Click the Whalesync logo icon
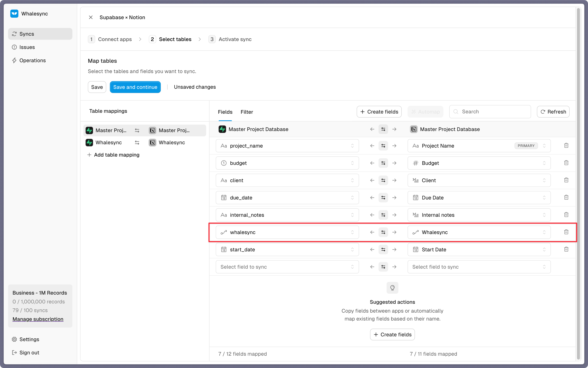This screenshot has width=588, height=368. coord(14,14)
